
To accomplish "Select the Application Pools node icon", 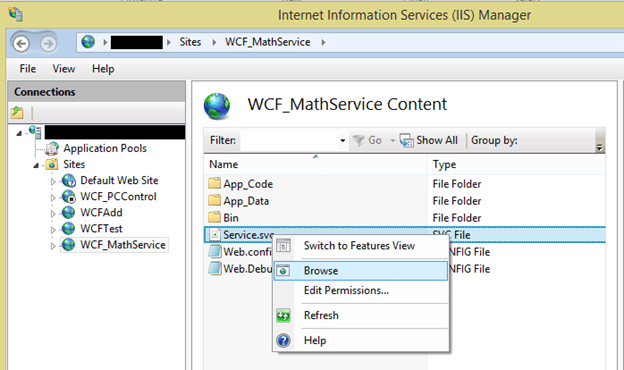I will (x=52, y=148).
